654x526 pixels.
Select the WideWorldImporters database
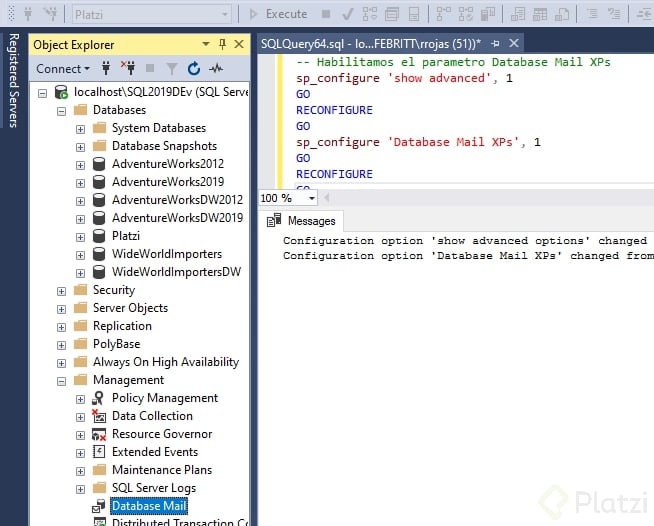click(x=167, y=254)
